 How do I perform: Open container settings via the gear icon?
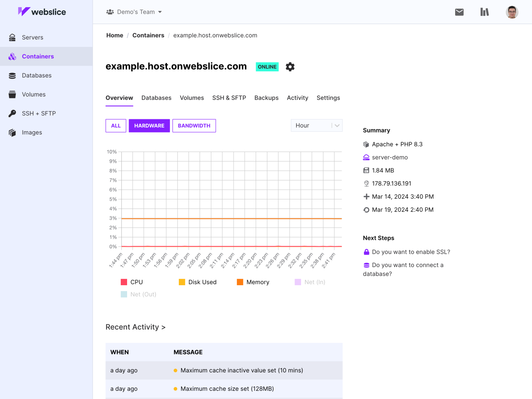click(x=290, y=66)
